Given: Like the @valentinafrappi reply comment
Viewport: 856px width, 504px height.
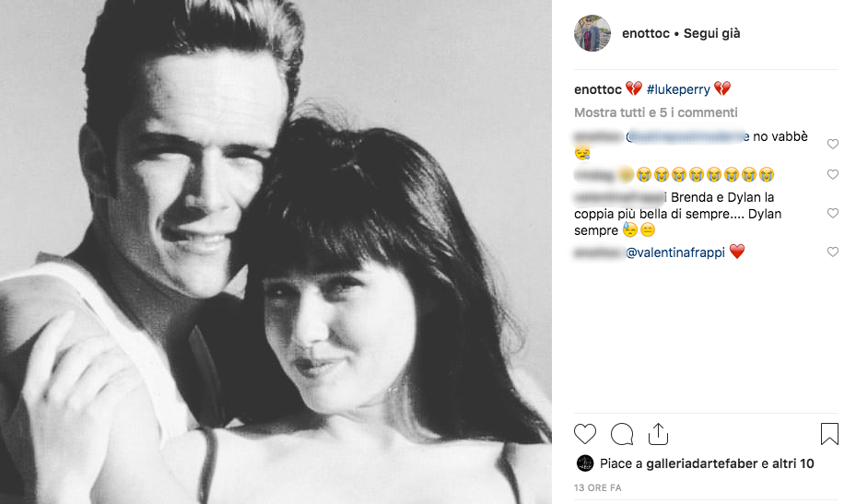Looking at the screenshot, I should coord(833,252).
